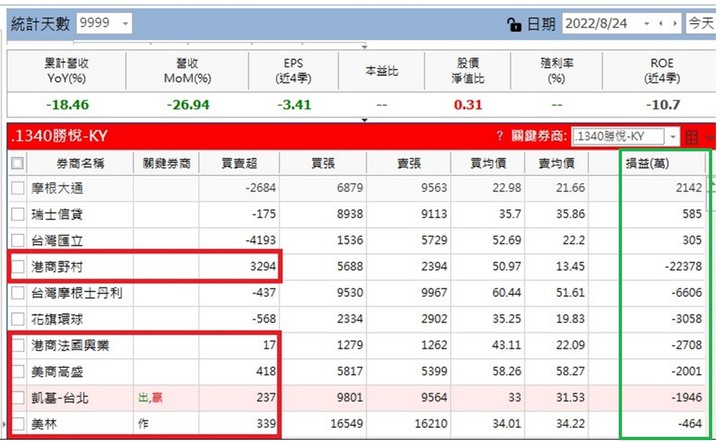This screenshot has width=720, height=443.
Task: Select the 摩根大通 broker name
Action: 57,188
